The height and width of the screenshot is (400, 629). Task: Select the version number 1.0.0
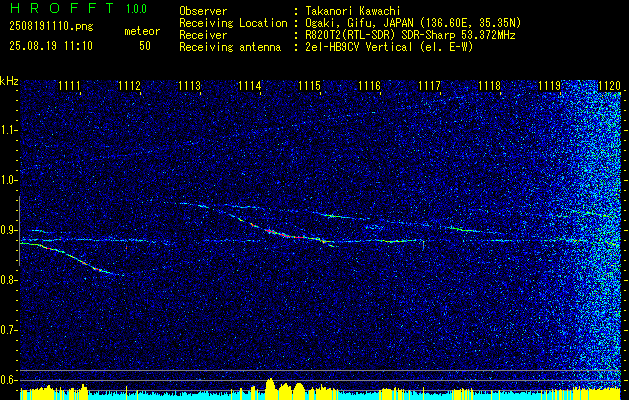click(136, 8)
